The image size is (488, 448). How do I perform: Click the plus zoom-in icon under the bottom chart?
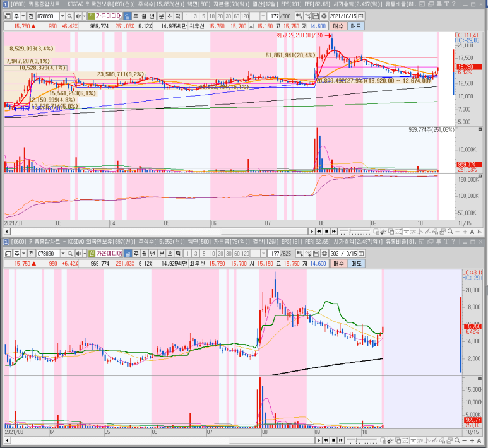[x=472, y=441]
